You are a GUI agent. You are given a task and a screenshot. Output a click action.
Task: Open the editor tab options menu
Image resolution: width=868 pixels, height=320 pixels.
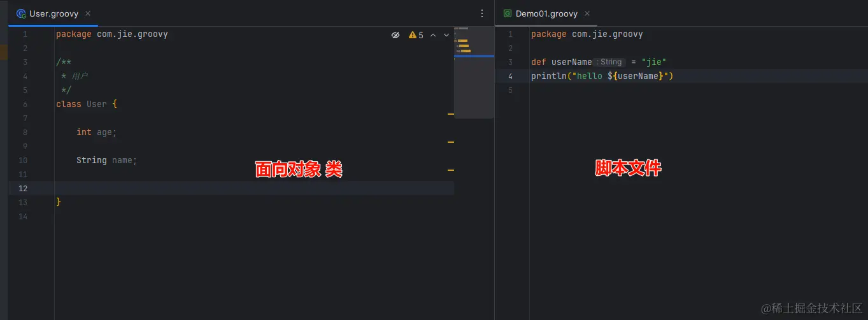point(482,13)
